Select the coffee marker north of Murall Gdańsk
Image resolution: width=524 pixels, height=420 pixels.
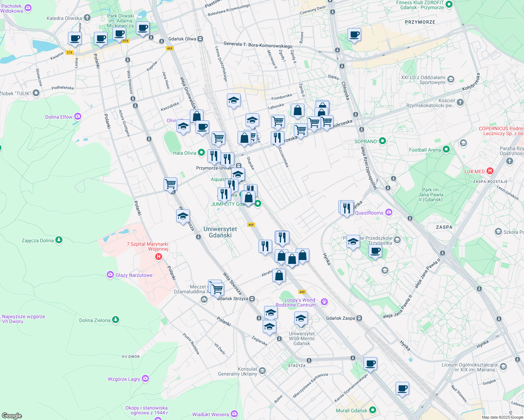point(402,389)
